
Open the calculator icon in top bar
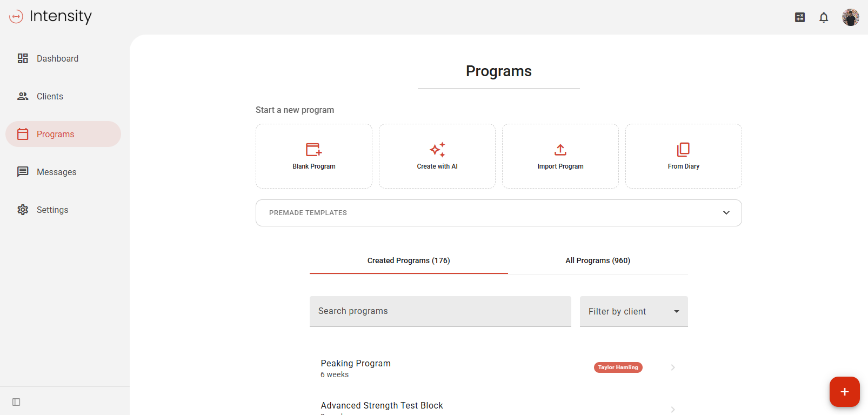coord(800,17)
